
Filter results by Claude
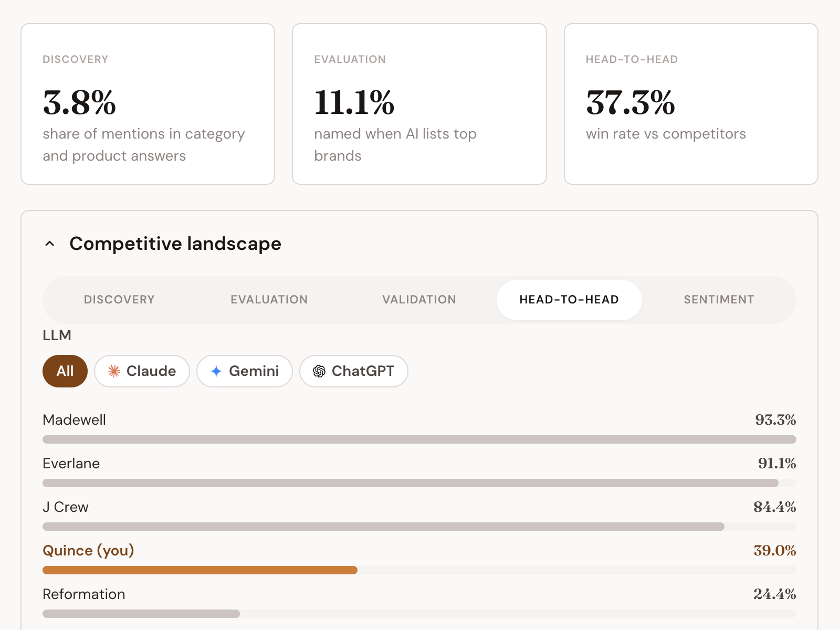tap(142, 371)
